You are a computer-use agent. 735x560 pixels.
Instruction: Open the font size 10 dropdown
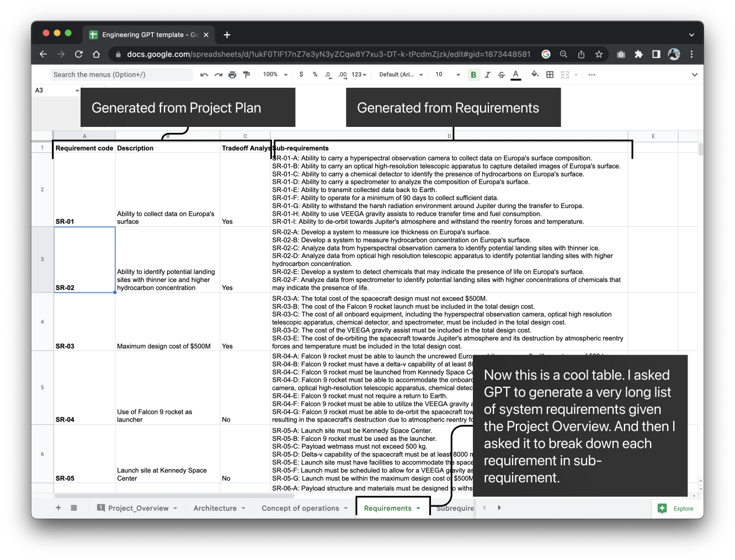click(448, 74)
